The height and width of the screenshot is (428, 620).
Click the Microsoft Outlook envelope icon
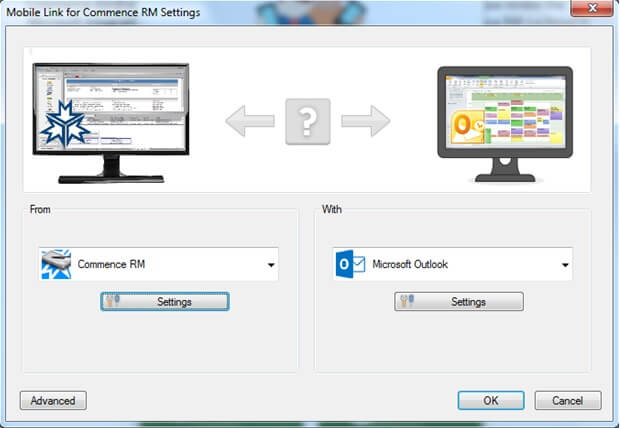(350, 264)
